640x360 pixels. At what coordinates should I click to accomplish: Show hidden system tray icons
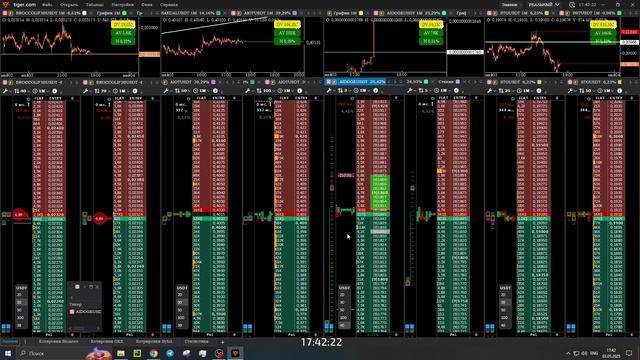point(568,353)
